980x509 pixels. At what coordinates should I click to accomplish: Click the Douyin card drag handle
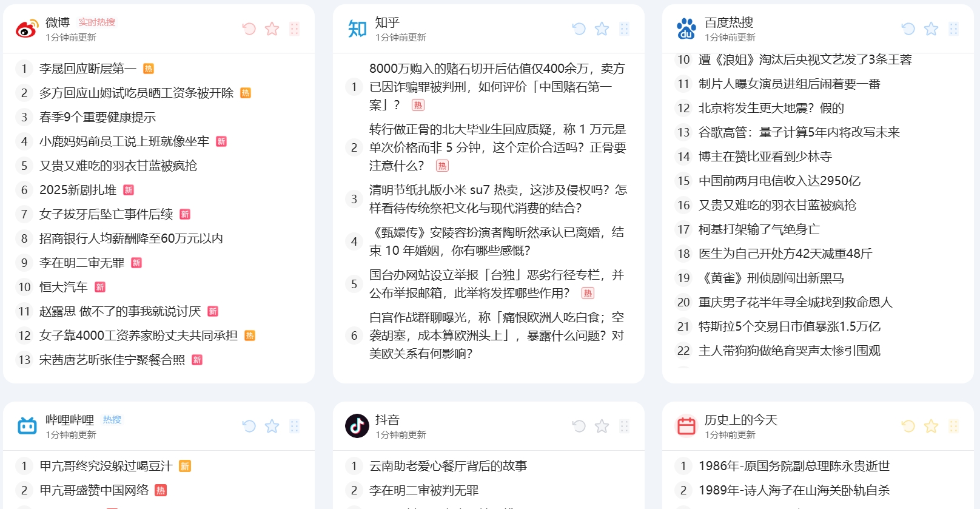[624, 426]
